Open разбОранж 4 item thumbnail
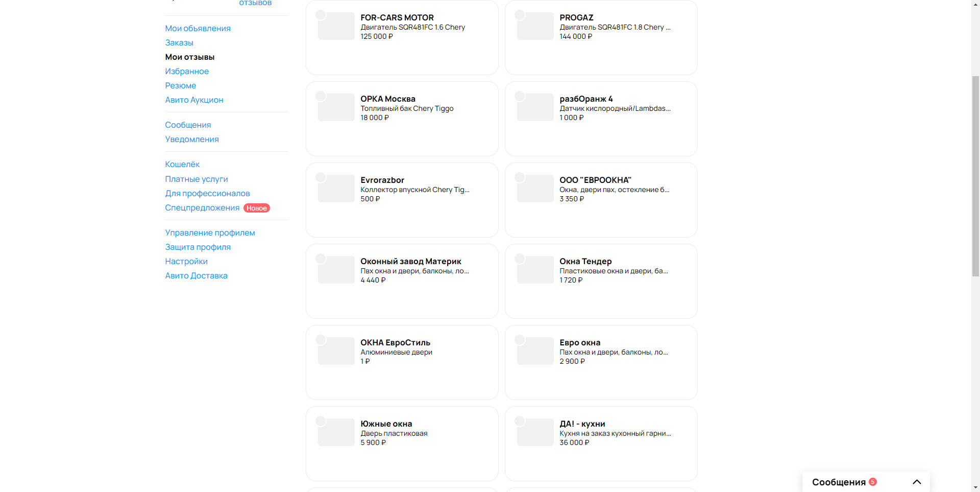The image size is (980, 492). (x=535, y=107)
